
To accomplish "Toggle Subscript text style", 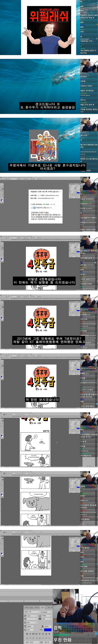I will (x=43, y=634).
